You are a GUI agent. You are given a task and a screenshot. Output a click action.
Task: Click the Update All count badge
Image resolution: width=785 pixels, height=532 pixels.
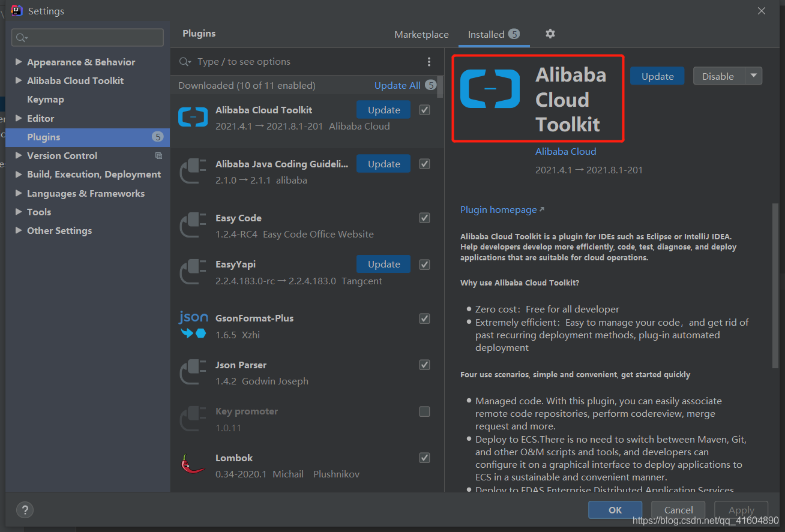(430, 85)
